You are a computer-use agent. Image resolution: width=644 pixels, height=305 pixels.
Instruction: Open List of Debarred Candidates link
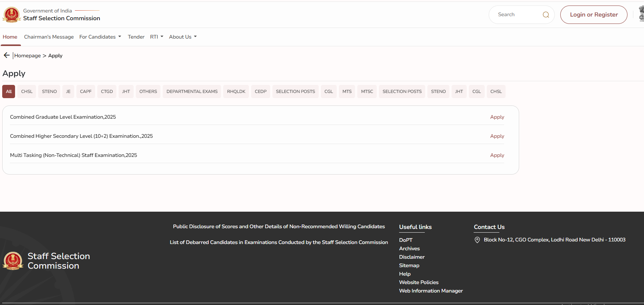coord(279,242)
